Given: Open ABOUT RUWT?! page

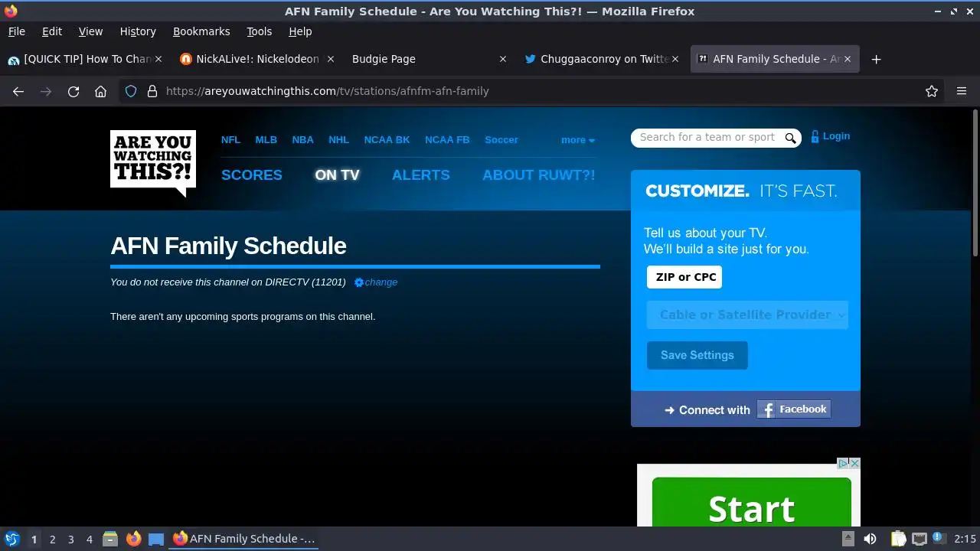Looking at the screenshot, I should click(x=539, y=175).
